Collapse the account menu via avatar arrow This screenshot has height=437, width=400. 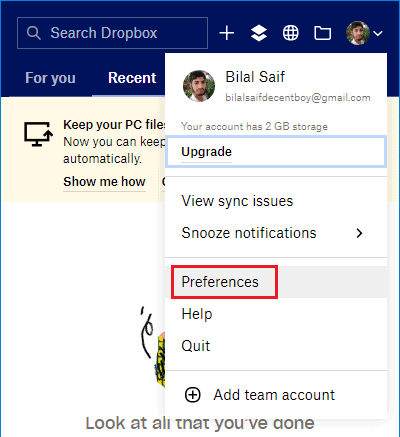pyautogui.click(x=378, y=33)
